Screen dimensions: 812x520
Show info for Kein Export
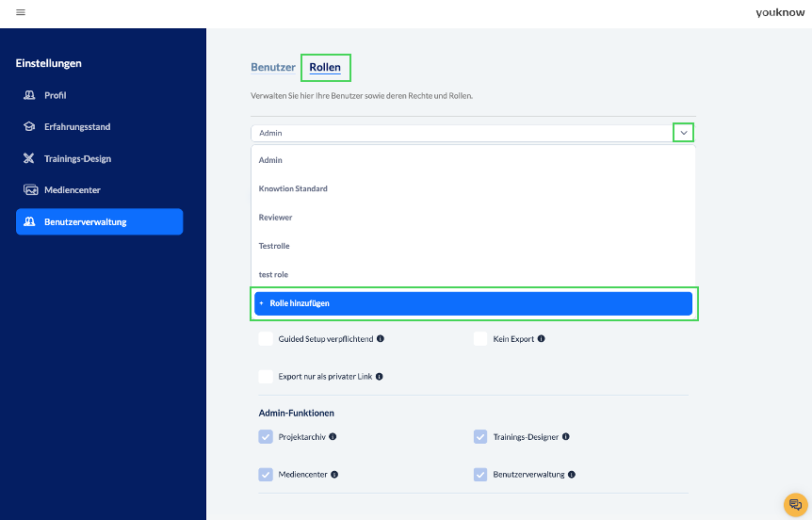541,339
